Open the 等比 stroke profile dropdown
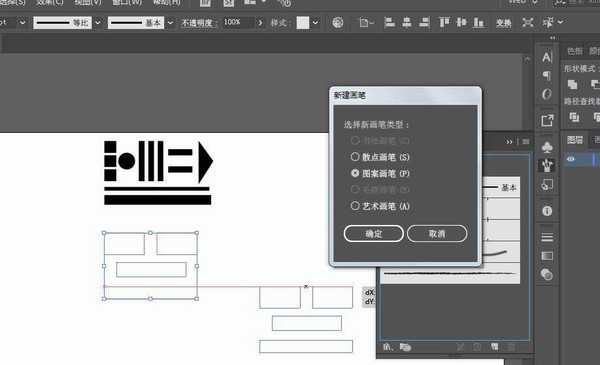The image size is (600, 365). [x=98, y=23]
